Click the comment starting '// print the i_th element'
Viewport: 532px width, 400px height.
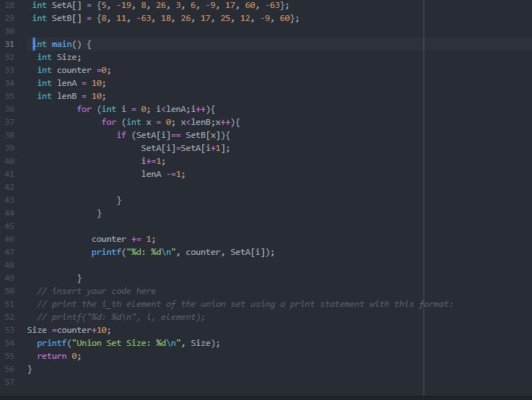(x=245, y=304)
